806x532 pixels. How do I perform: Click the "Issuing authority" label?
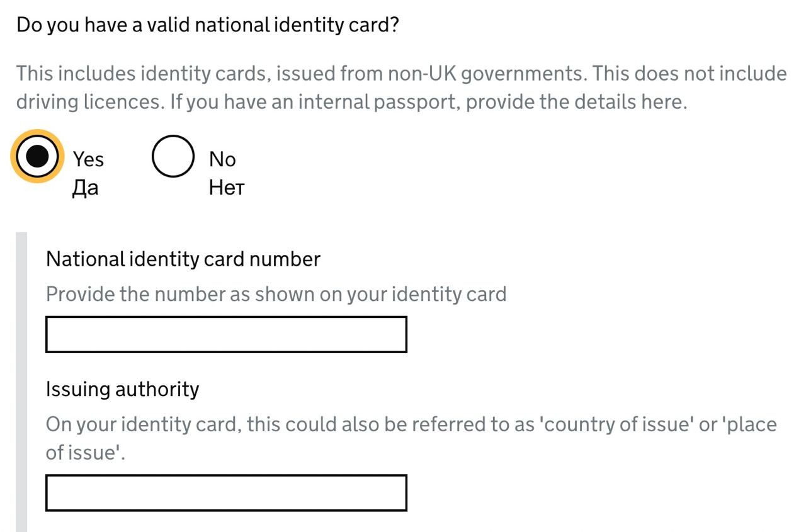coord(122,389)
